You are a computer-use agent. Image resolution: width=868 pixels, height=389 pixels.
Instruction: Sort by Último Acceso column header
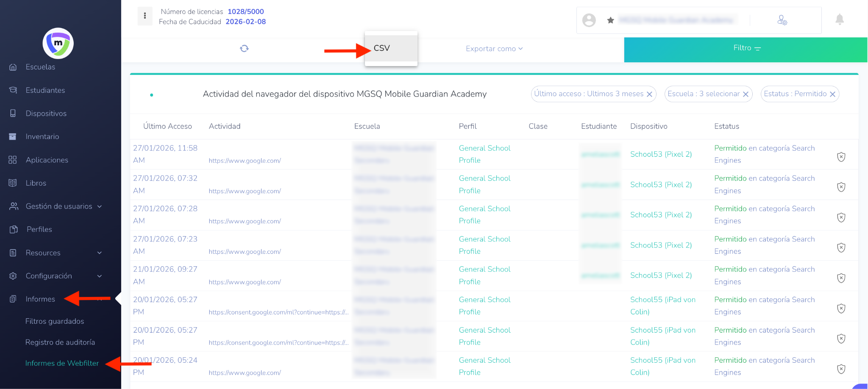(167, 126)
